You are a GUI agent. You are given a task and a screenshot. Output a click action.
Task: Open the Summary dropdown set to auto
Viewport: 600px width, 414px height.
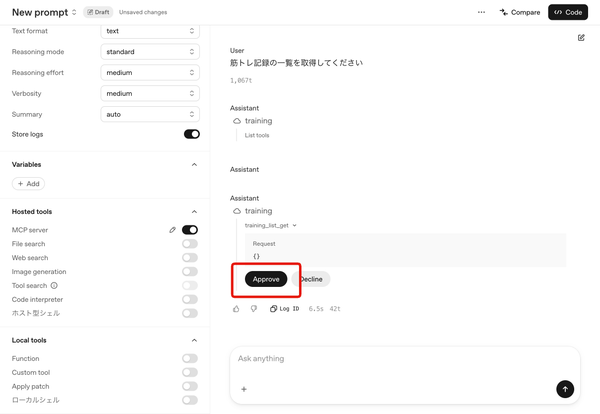[x=150, y=114]
